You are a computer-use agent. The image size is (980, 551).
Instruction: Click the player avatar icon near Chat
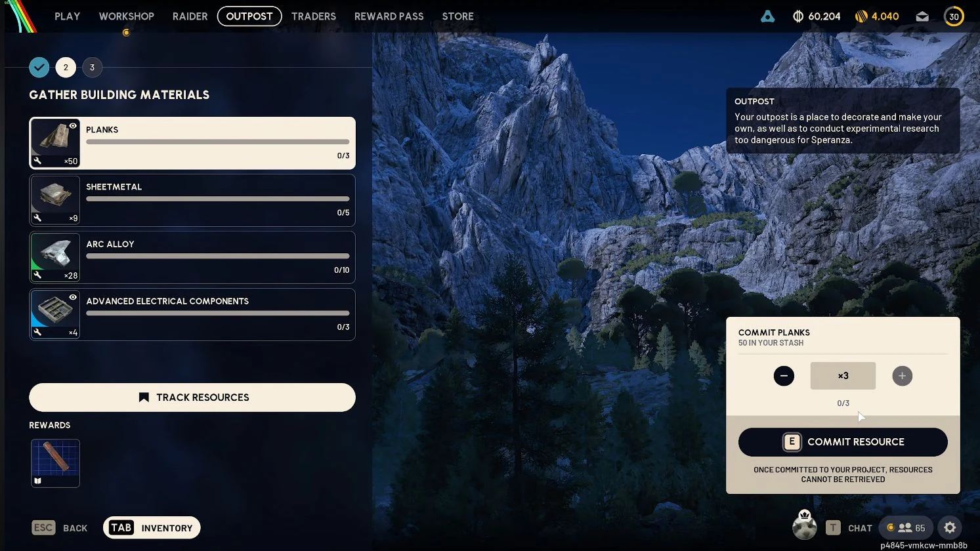(x=805, y=526)
